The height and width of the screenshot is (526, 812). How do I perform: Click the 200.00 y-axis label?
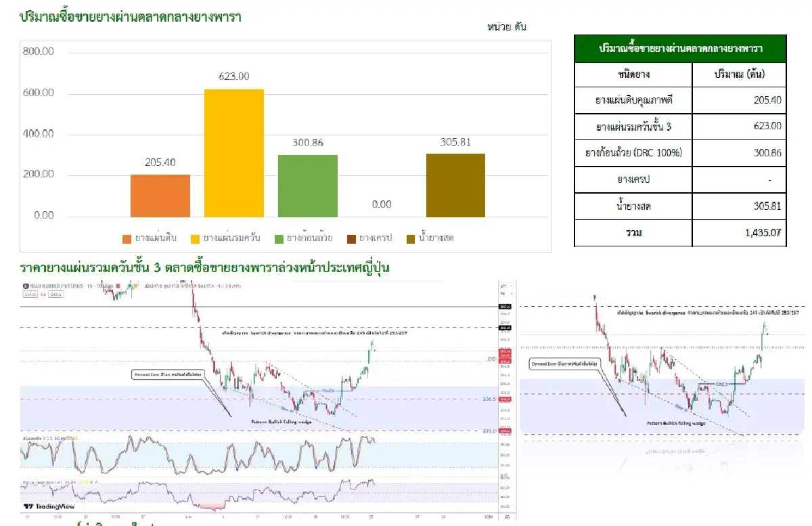click(39, 175)
